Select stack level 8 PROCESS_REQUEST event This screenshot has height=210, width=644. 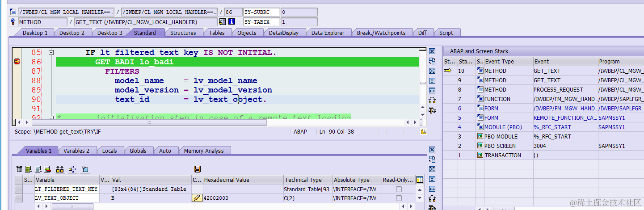pyautogui.click(x=565, y=89)
